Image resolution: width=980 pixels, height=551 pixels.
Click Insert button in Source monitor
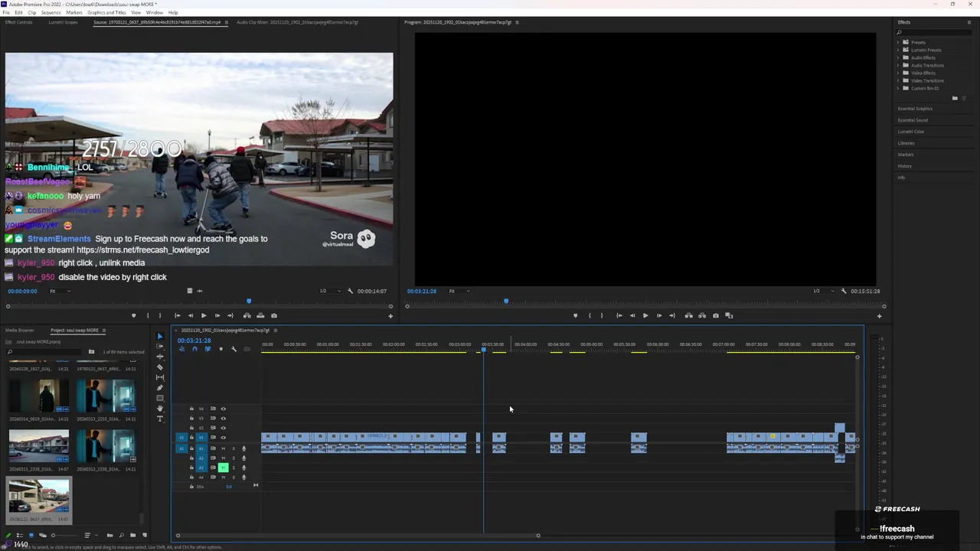[247, 315]
